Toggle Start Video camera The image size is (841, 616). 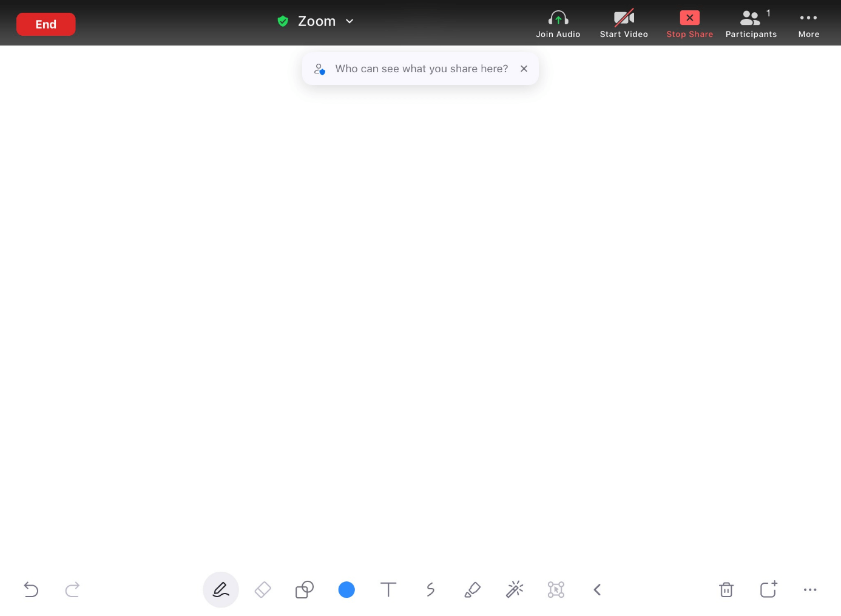[624, 24]
